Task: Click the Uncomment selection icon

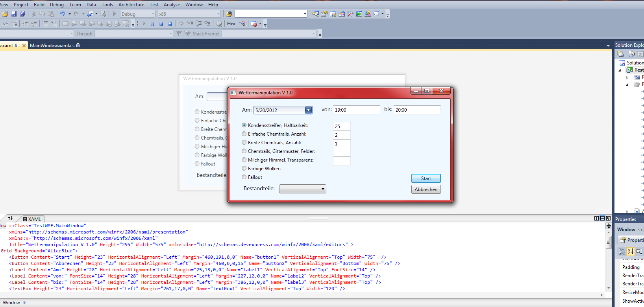Action: pos(54,24)
